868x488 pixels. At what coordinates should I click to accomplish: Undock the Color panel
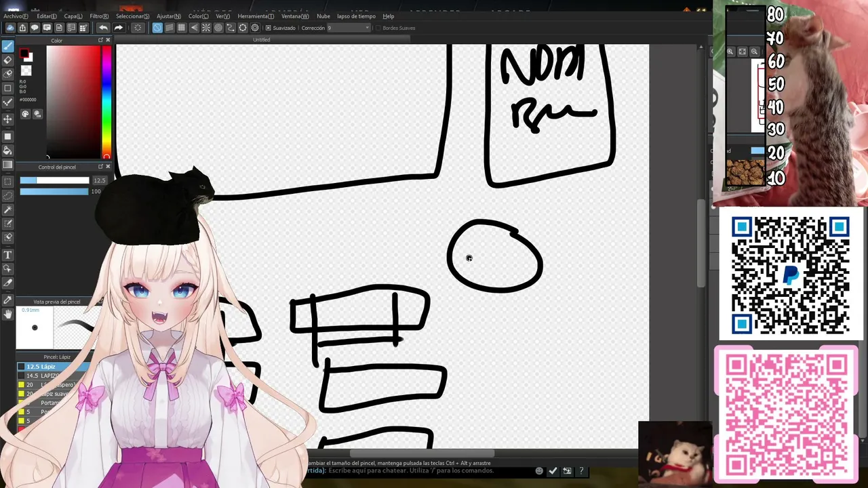100,41
